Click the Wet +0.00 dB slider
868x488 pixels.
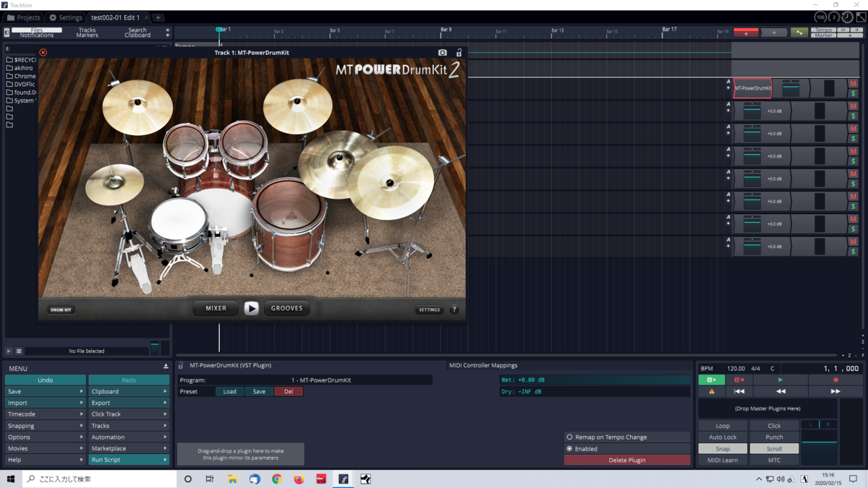(594, 380)
